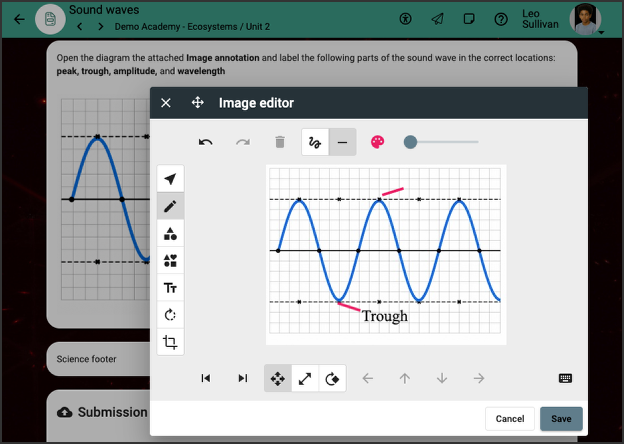This screenshot has height=444, width=624.
Task: Open the pink color palette picker
Action: 378,142
